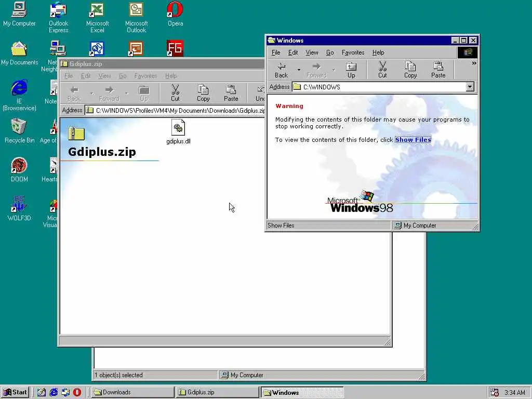Click Forward button in Windows window
Image resolution: width=532 pixels, height=399 pixels.
click(316, 70)
